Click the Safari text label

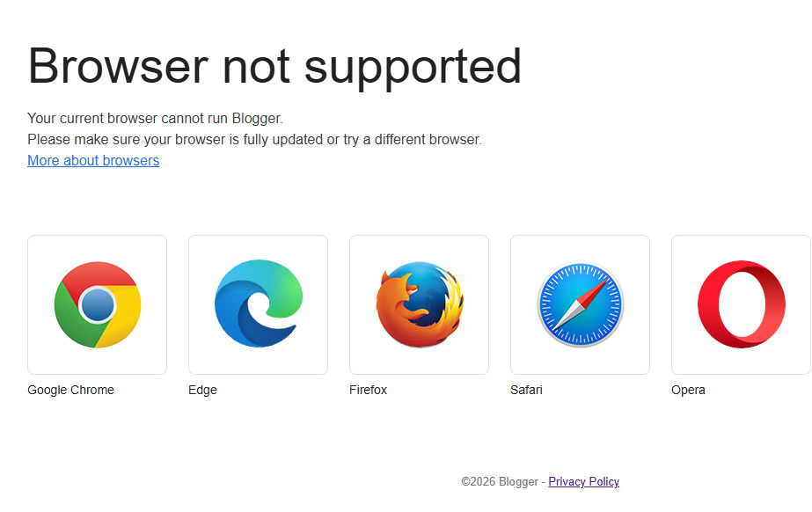click(526, 390)
